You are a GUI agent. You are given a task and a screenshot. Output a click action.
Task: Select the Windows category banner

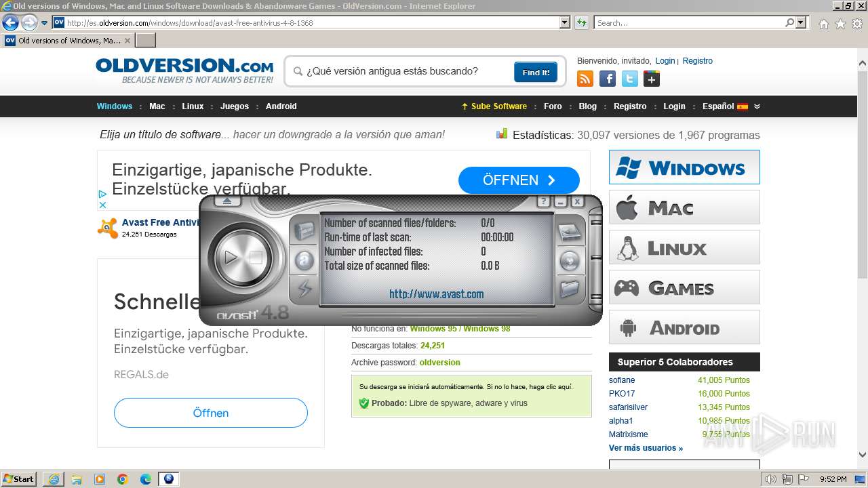(684, 167)
